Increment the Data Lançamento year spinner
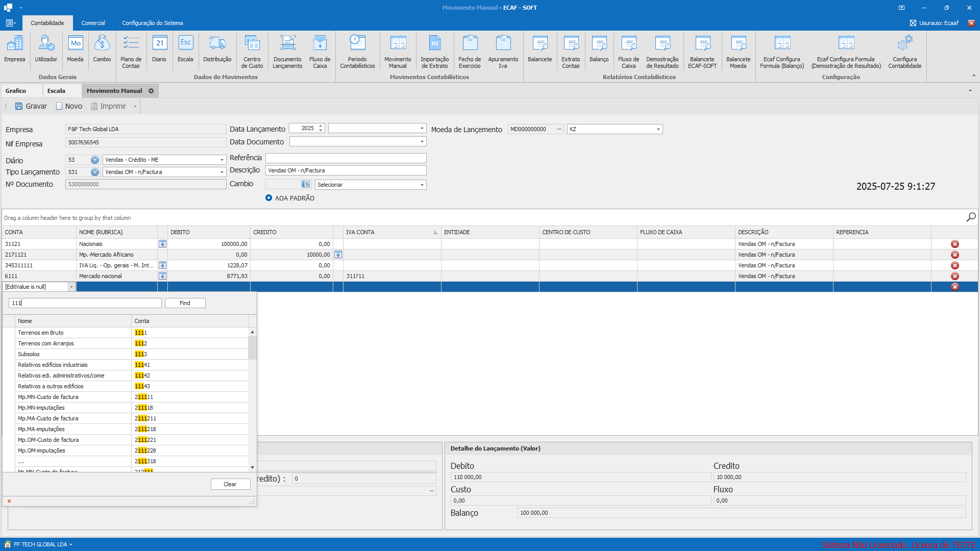 (x=321, y=127)
